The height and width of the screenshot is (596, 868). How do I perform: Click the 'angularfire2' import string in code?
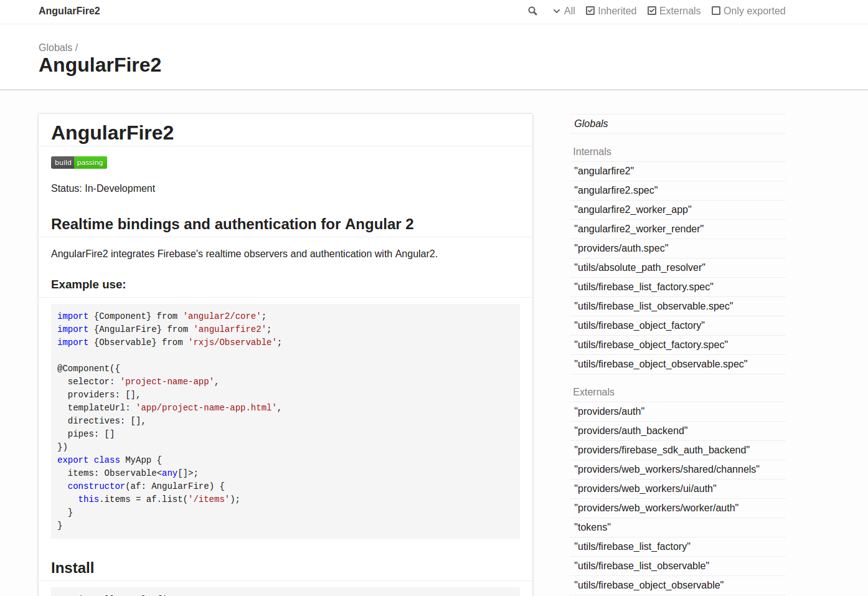click(x=230, y=329)
